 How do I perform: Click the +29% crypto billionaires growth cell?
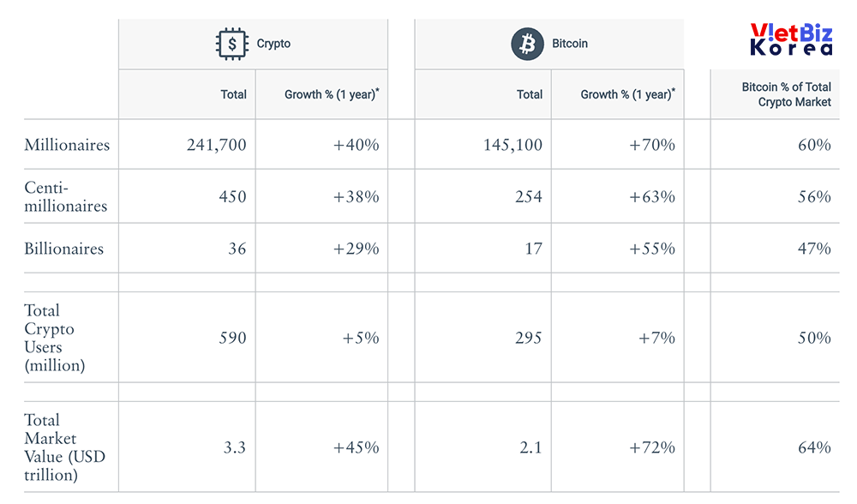pyautogui.click(x=356, y=249)
